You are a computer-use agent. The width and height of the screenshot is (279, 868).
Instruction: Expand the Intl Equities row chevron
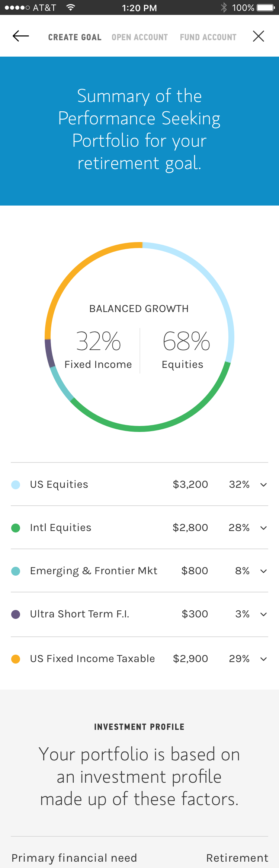click(263, 528)
